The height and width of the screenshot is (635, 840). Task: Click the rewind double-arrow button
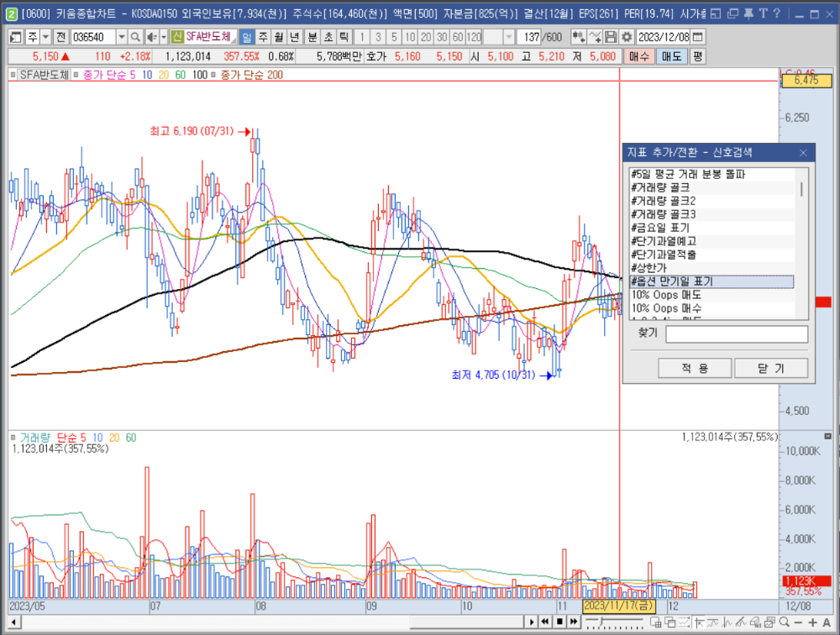click(x=545, y=622)
